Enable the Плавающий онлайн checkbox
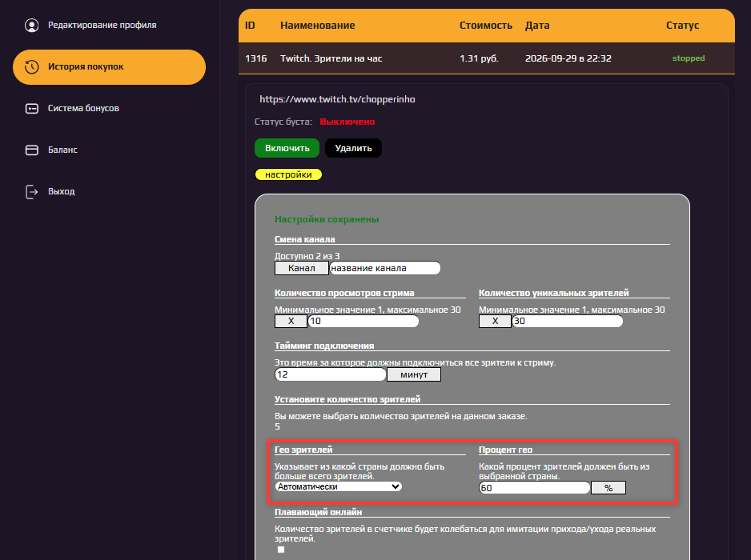This screenshot has width=751, height=560. [x=281, y=550]
